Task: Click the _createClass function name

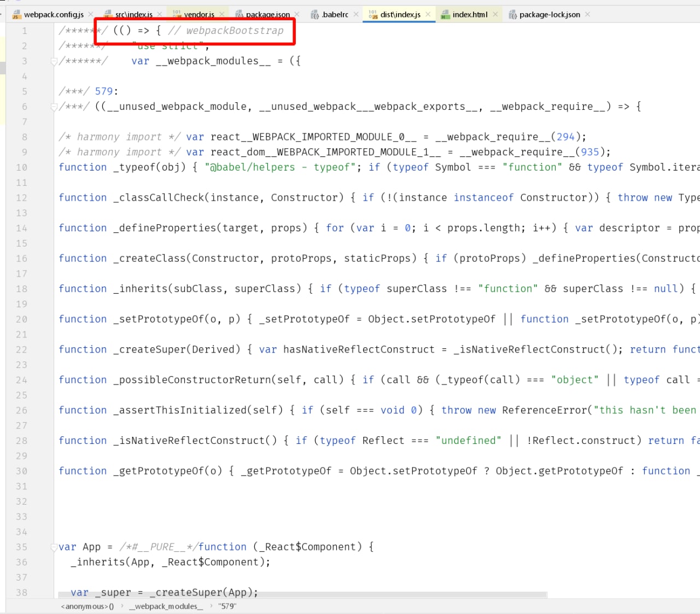Action: (150, 259)
